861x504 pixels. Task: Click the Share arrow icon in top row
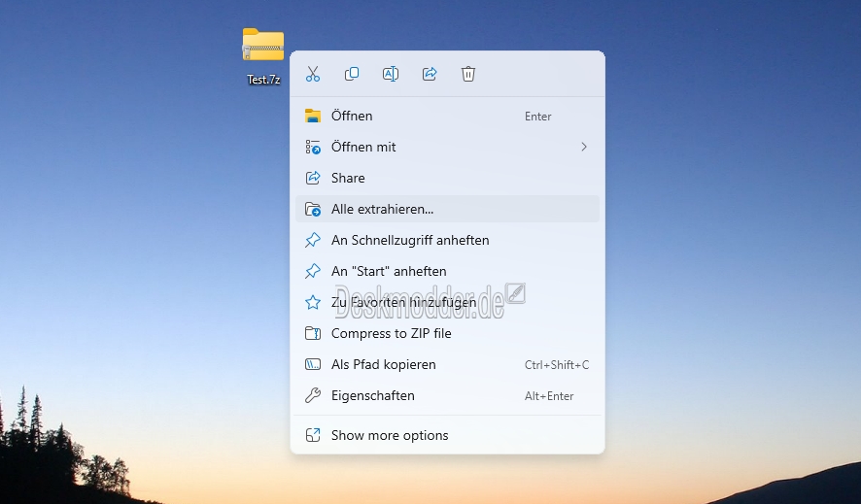point(430,74)
